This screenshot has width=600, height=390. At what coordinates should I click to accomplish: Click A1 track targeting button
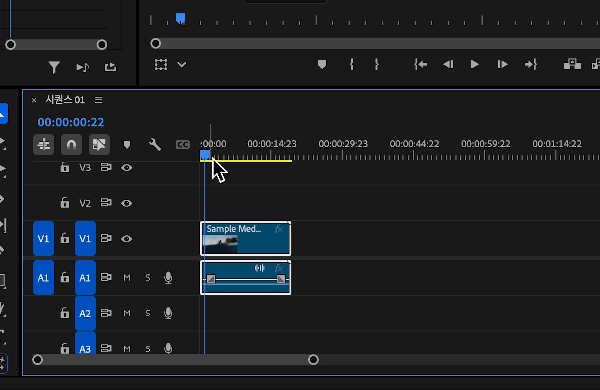point(85,277)
